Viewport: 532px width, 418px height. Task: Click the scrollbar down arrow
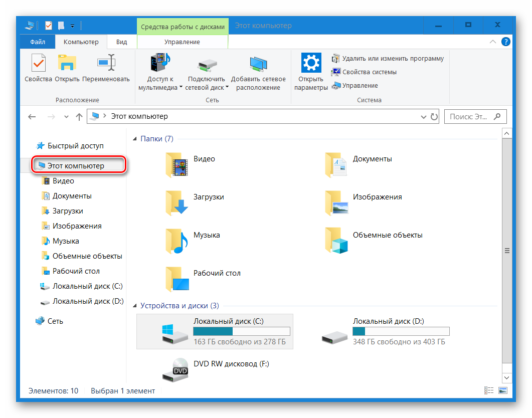click(x=506, y=378)
